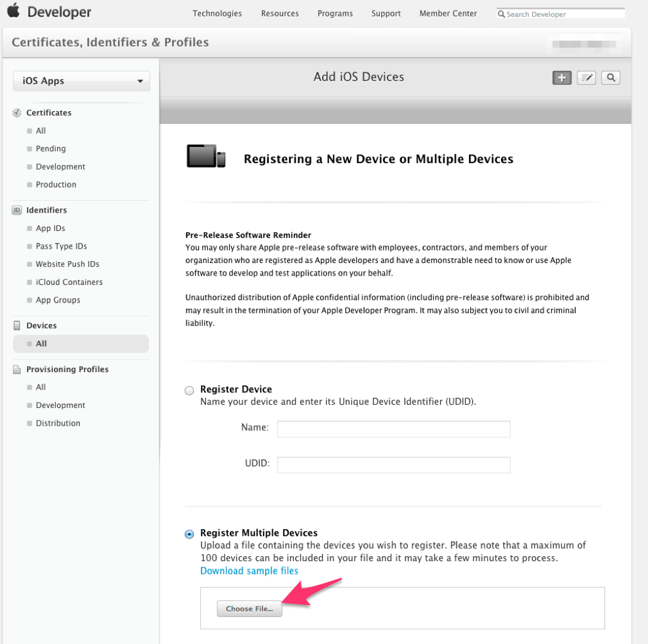Click the Add iOS Devices title

pyautogui.click(x=359, y=77)
